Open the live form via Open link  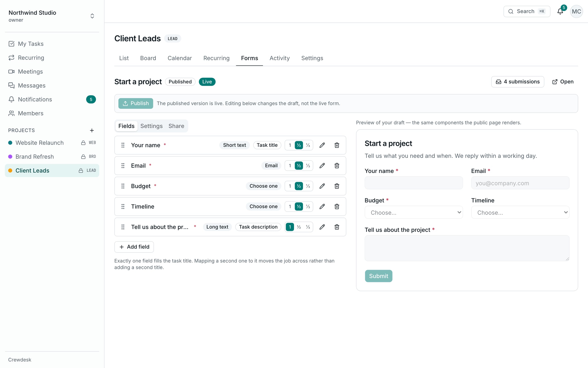click(563, 82)
